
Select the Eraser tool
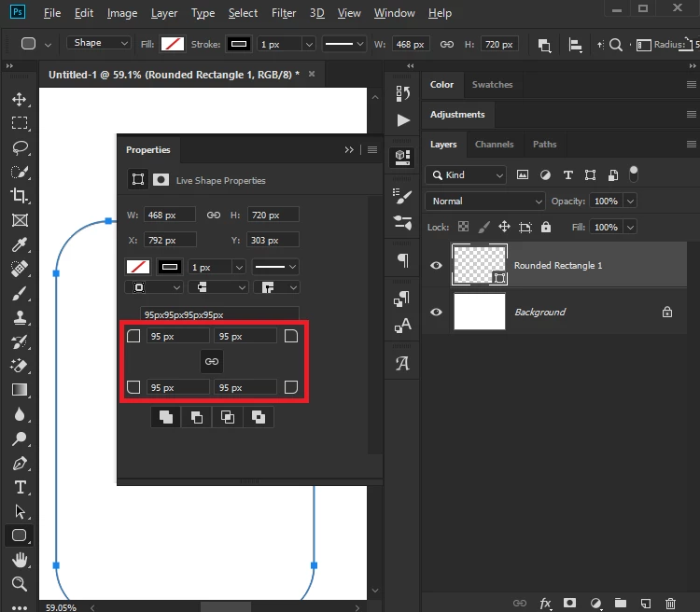click(x=20, y=366)
